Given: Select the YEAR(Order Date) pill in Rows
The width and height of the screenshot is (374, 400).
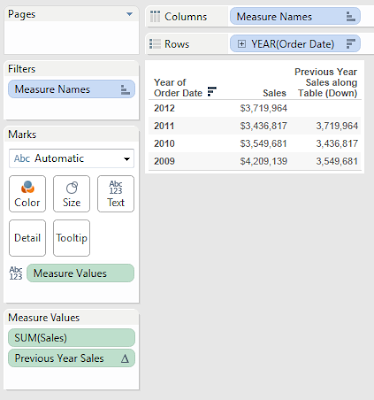Looking at the screenshot, I should [295, 44].
